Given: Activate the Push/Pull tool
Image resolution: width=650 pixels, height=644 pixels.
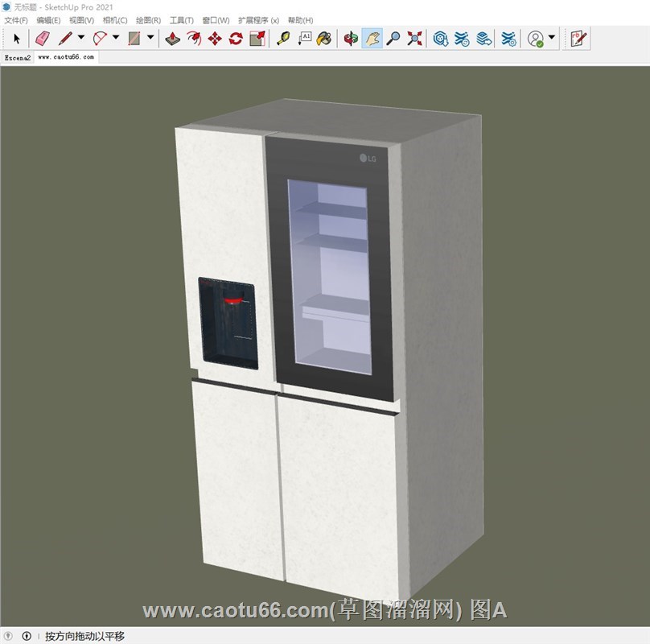Looking at the screenshot, I should (x=173, y=38).
